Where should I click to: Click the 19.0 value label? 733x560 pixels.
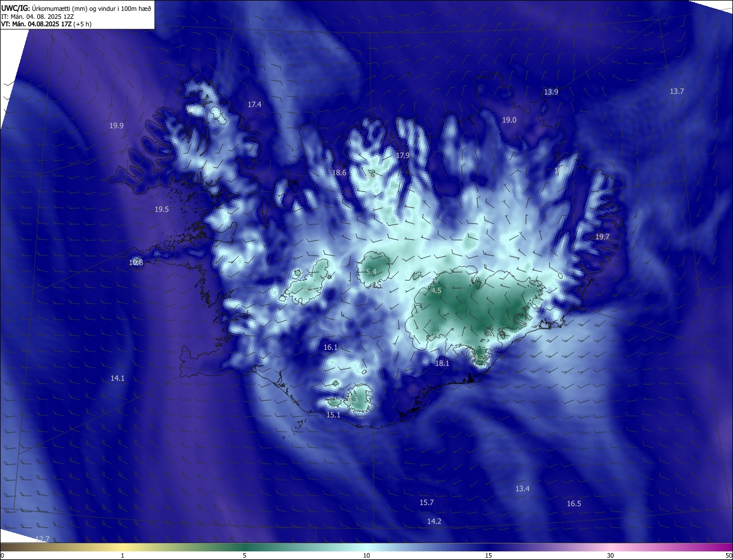[509, 120]
